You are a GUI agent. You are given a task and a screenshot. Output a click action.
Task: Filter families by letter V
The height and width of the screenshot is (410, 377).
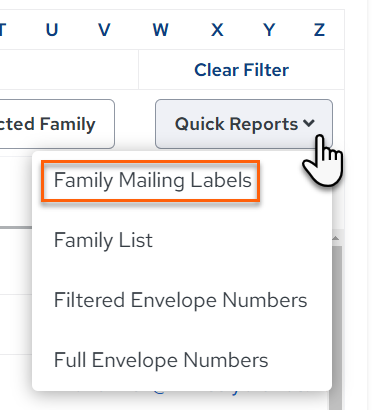point(104,30)
